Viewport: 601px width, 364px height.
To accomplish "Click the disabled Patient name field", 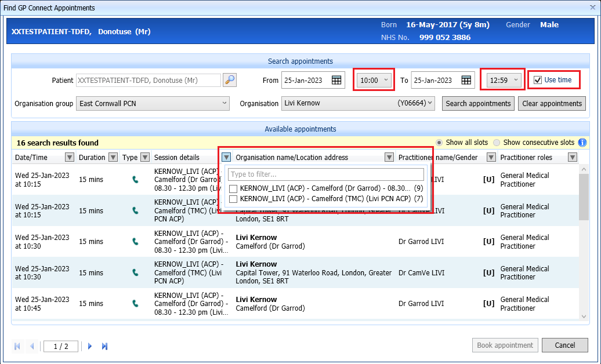I will pos(149,80).
